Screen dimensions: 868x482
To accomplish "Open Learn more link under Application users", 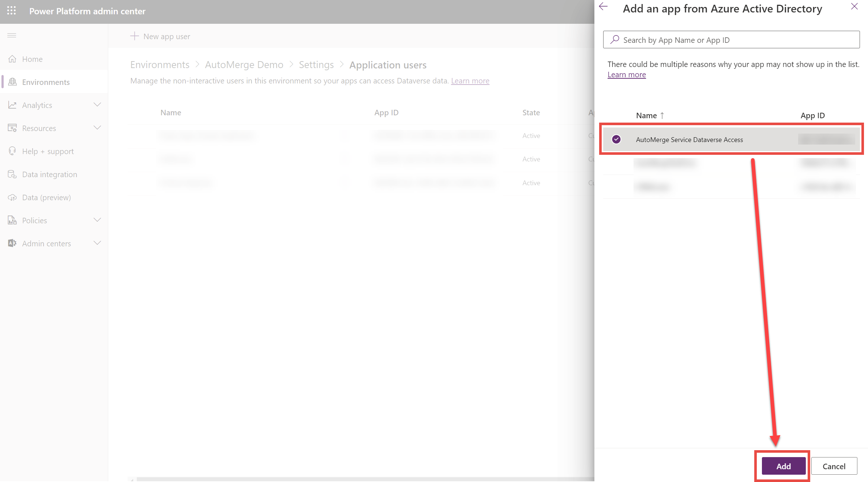I will coord(470,81).
